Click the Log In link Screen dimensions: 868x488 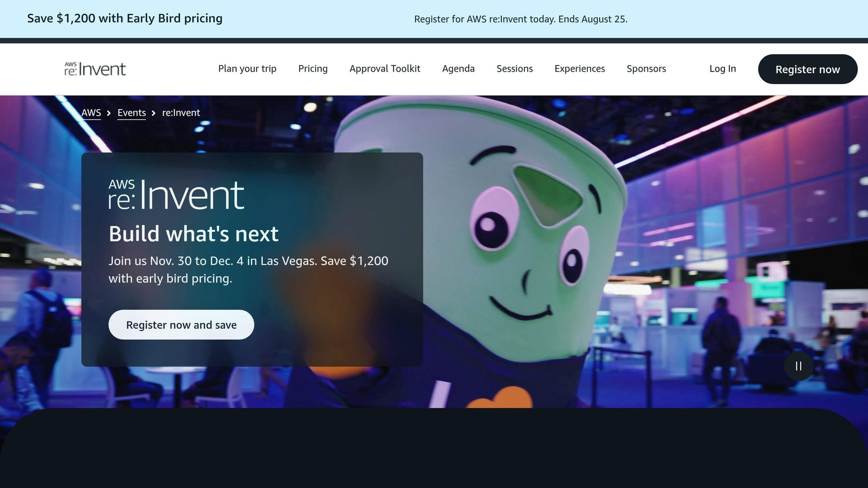pos(723,69)
